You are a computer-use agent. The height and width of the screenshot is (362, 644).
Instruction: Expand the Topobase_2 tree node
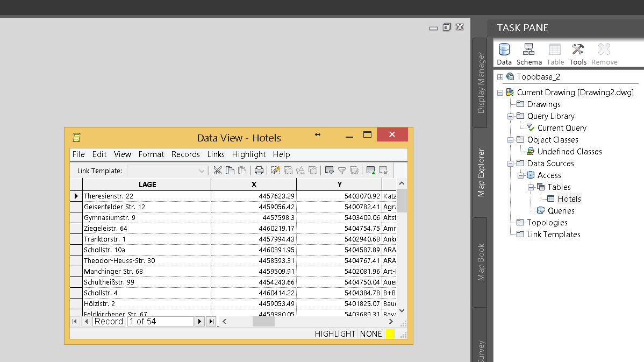(500, 77)
